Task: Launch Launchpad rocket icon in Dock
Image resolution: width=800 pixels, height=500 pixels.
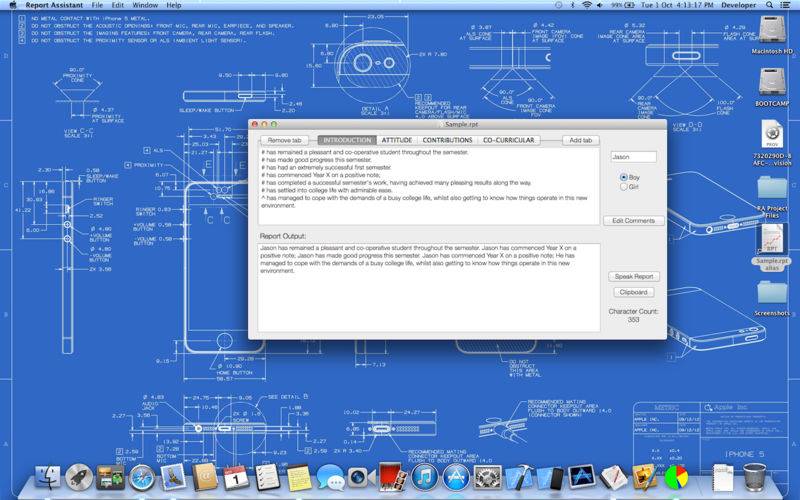Action: 79,478
